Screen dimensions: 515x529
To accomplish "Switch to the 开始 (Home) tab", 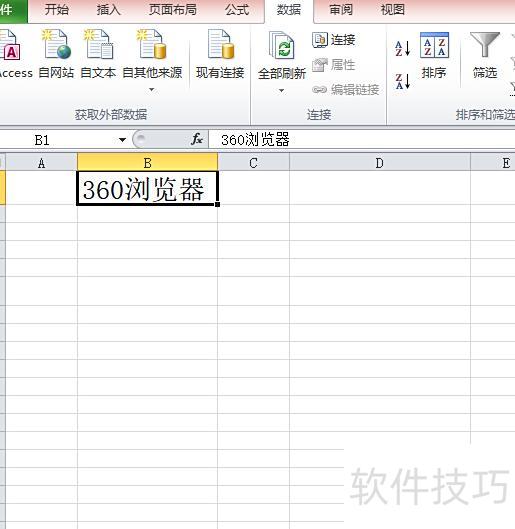I will point(57,9).
